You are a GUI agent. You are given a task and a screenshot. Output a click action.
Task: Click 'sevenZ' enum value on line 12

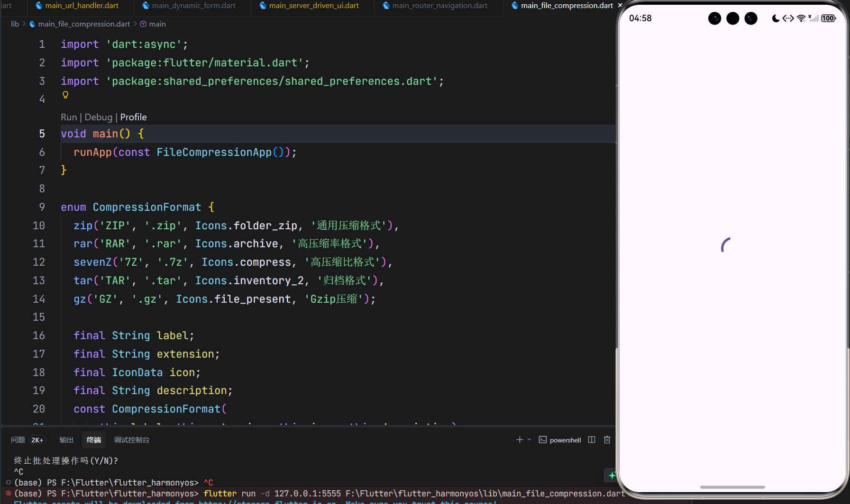pyautogui.click(x=93, y=262)
